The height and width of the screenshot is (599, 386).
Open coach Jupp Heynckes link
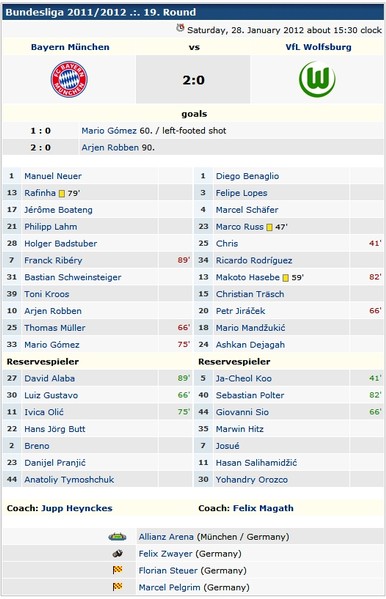77,508
